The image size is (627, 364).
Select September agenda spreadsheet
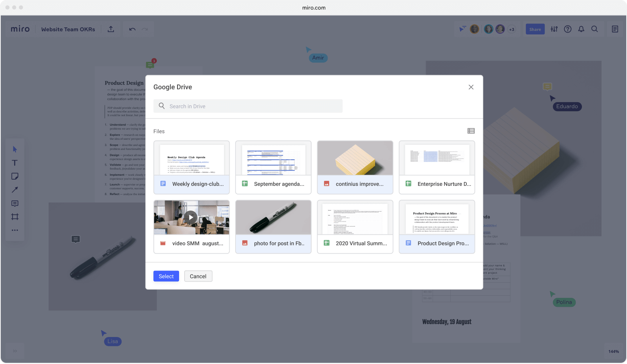(x=274, y=168)
